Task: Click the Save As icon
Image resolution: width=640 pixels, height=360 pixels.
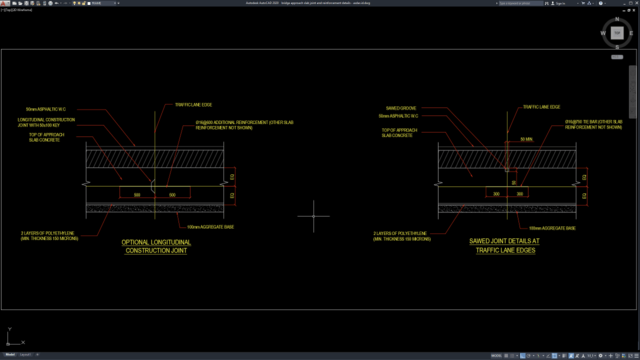Action: [x=32, y=3]
